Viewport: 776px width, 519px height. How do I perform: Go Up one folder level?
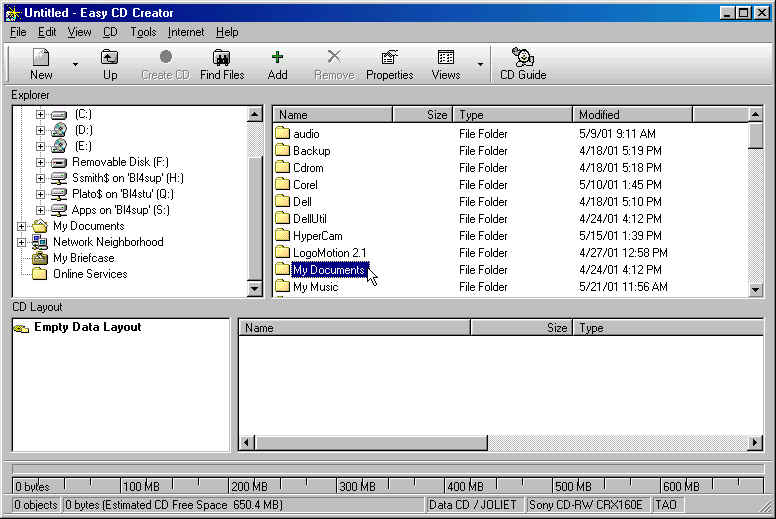coord(109,64)
